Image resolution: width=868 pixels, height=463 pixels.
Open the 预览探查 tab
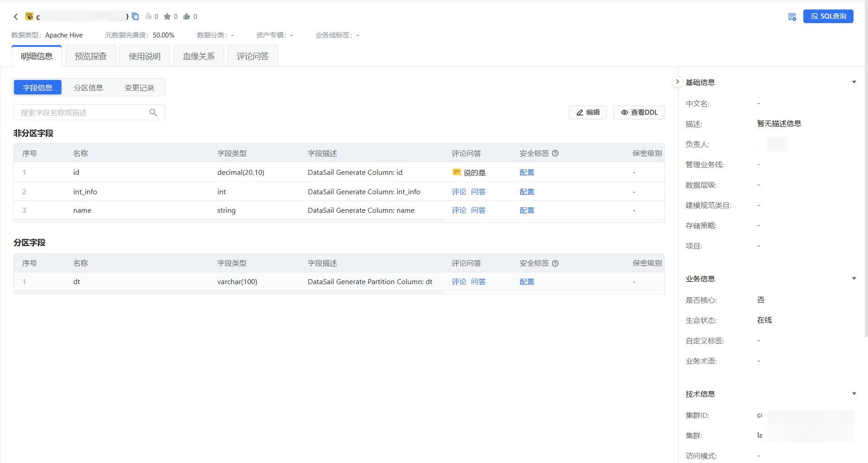90,56
